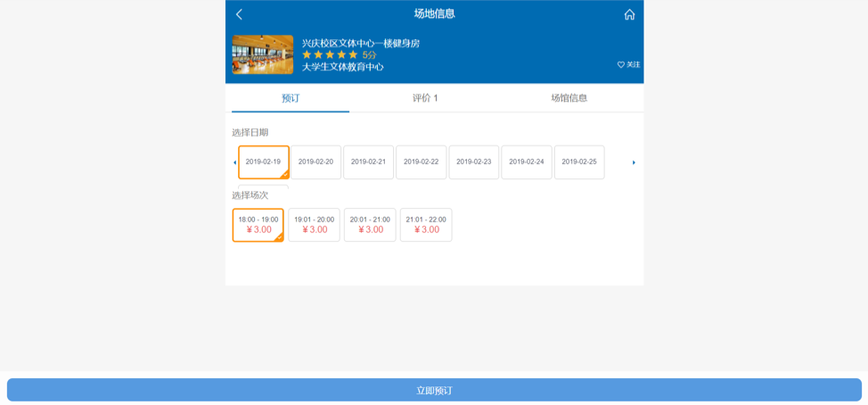Pick the 21:01 - 22:00 session
Image resolution: width=868 pixels, height=405 pixels.
click(x=426, y=225)
